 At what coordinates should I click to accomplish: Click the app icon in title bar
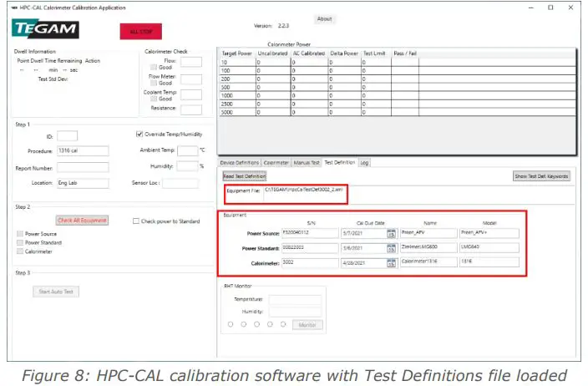click(14, 8)
